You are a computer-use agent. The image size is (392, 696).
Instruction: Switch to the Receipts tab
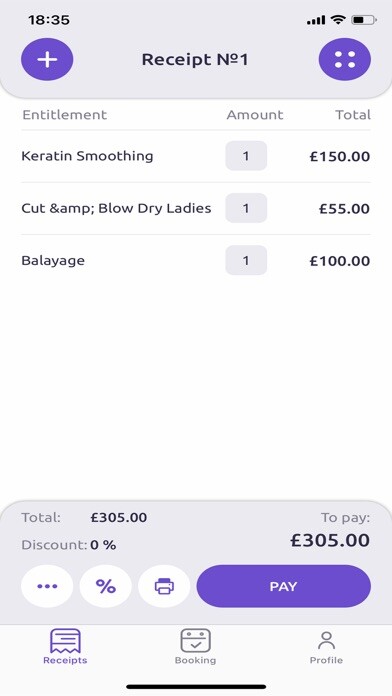click(x=65, y=646)
